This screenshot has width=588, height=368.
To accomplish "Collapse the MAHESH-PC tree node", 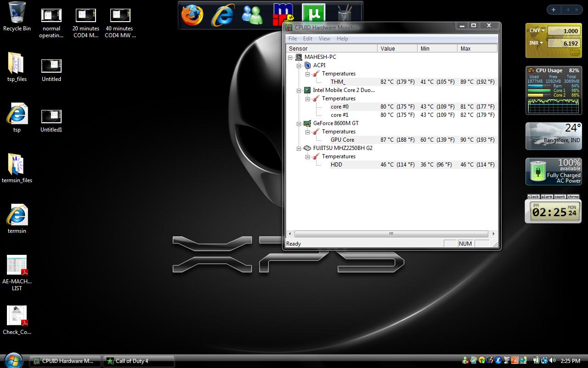I will tap(290, 57).
